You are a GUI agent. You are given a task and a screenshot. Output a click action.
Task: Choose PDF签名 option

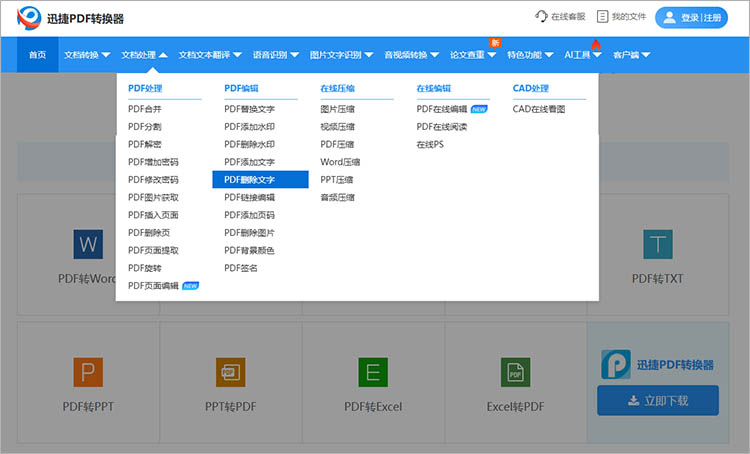(241, 268)
